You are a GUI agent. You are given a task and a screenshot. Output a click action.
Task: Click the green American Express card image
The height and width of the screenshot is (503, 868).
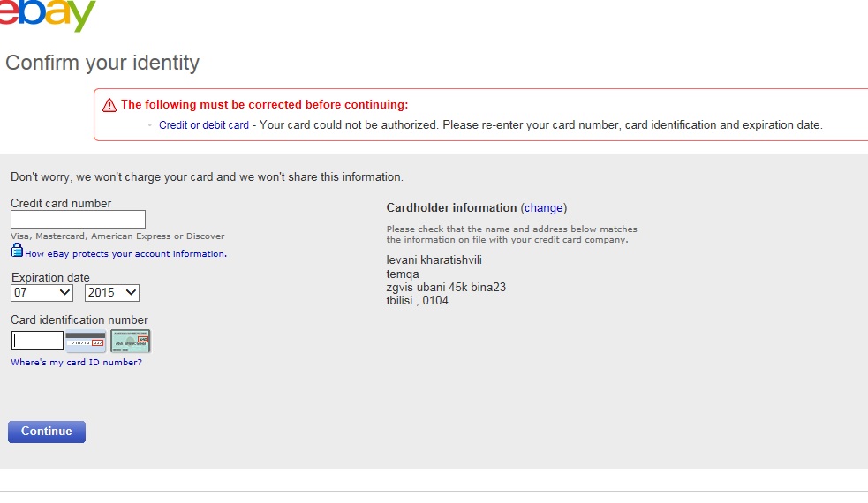click(130, 341)
